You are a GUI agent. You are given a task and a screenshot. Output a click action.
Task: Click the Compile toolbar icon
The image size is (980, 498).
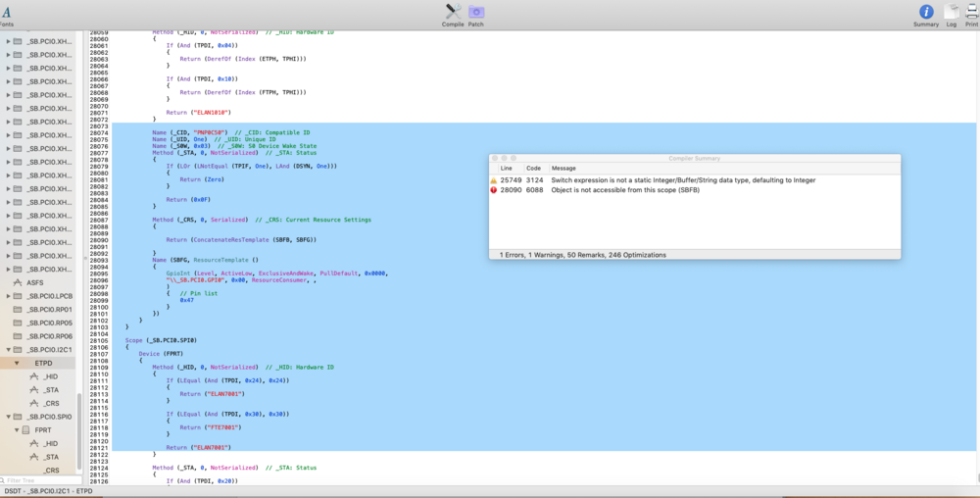coord(453,13)
